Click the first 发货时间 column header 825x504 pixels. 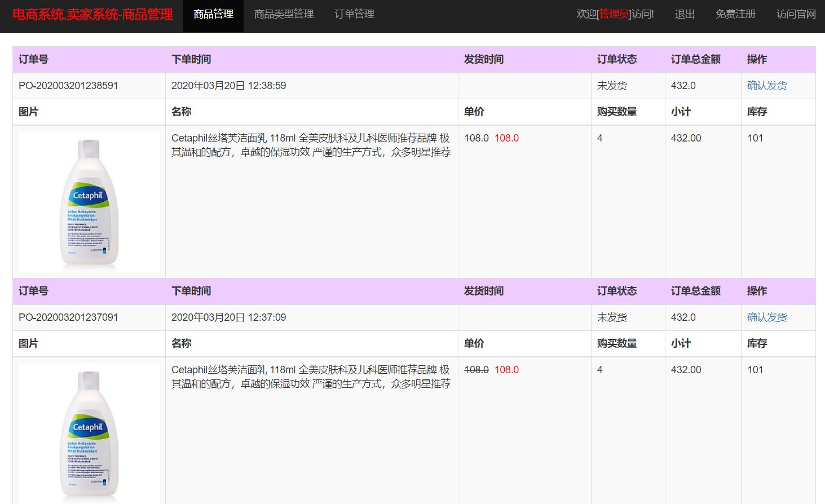coord(484,59)
